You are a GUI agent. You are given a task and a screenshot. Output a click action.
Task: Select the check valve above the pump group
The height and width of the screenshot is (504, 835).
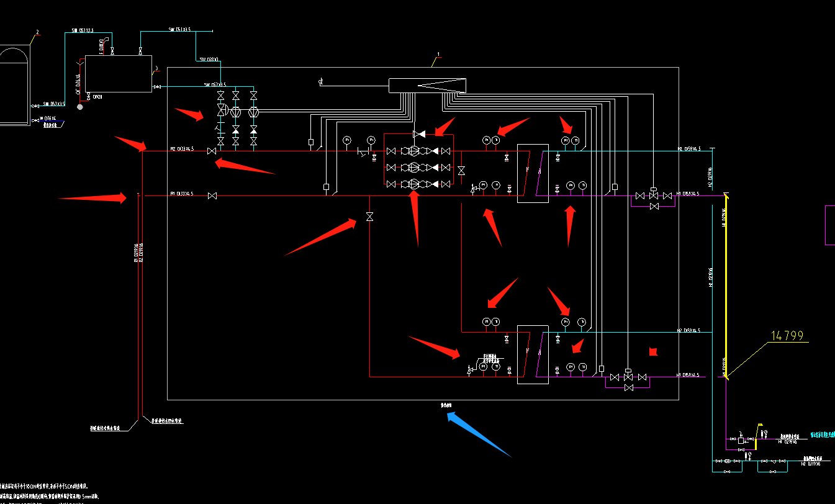pyautogui.click(x=419, y=134)
